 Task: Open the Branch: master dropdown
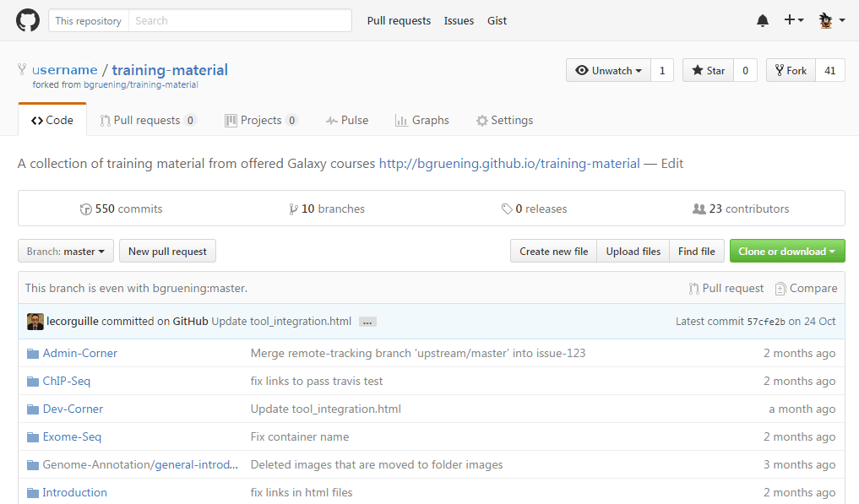65,251
